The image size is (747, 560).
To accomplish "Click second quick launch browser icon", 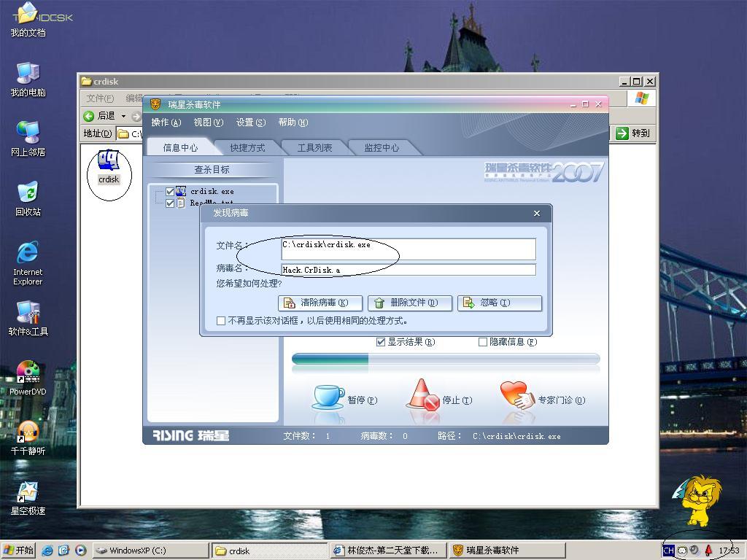I will (x=64, y=551).
